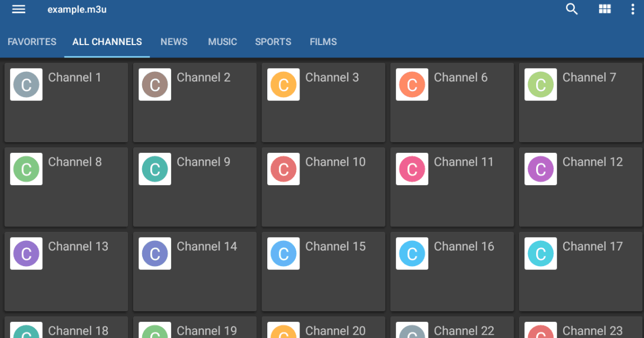Play Channel 17
Image resolution: width=644 pixels, height=338 pixels.
tap(580, 271)
